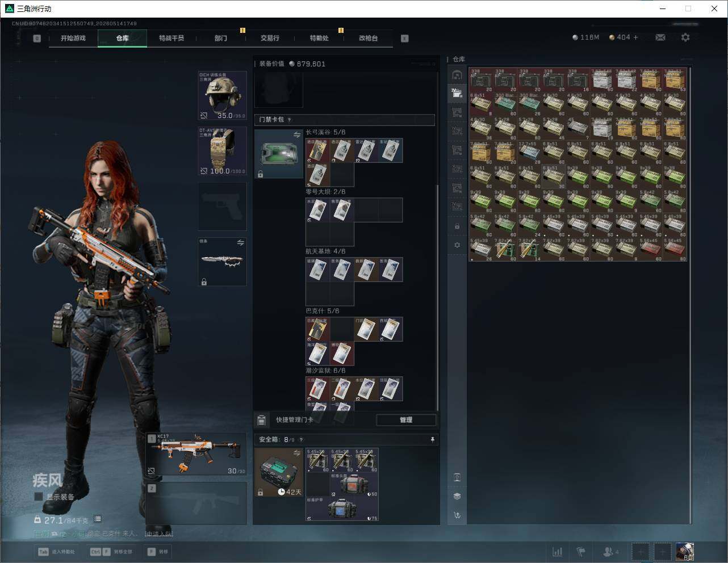Click the F 转移 button
This screenshot has width=728, height=563.
pos(158,552)
